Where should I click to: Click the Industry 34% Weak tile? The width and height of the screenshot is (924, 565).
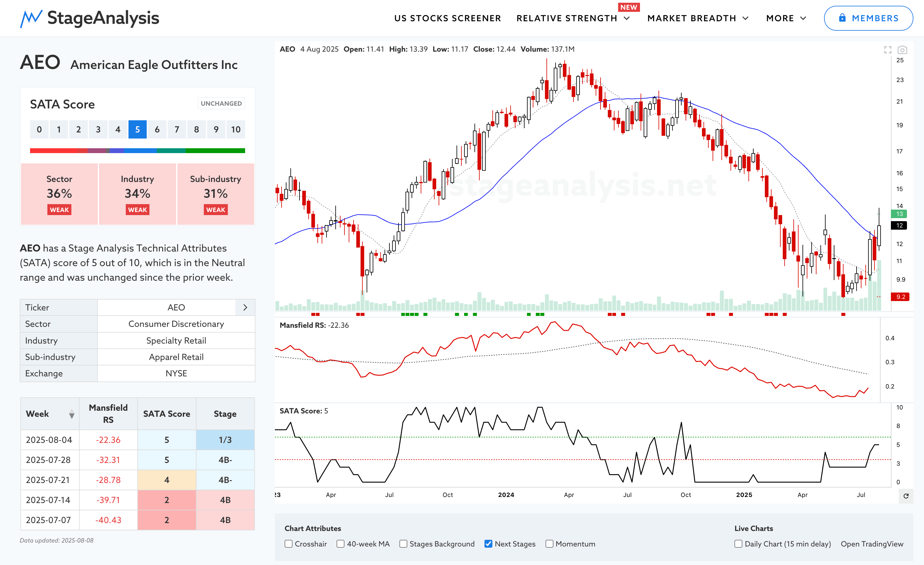(137, 194)
